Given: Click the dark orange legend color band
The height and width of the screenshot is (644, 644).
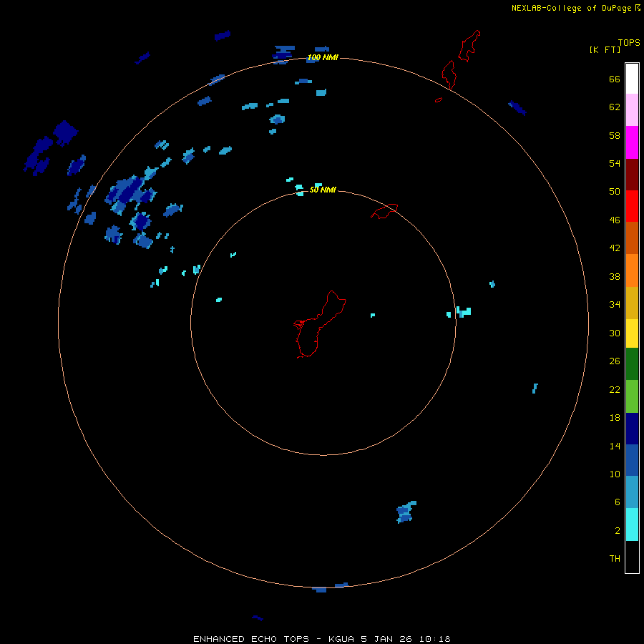Looking at the screenshot, I should (632, 238).
